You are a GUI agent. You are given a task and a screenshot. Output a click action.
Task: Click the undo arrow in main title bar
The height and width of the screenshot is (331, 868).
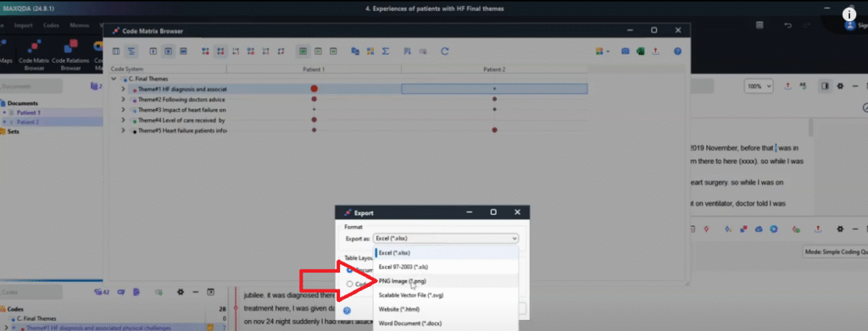(787, 25)
